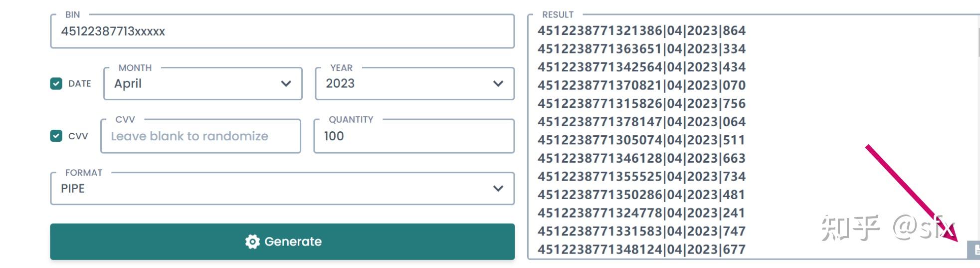Open the FORMAT dropdown set to PIPE
This screenshot has height=268, width=980.
(282, 189)
